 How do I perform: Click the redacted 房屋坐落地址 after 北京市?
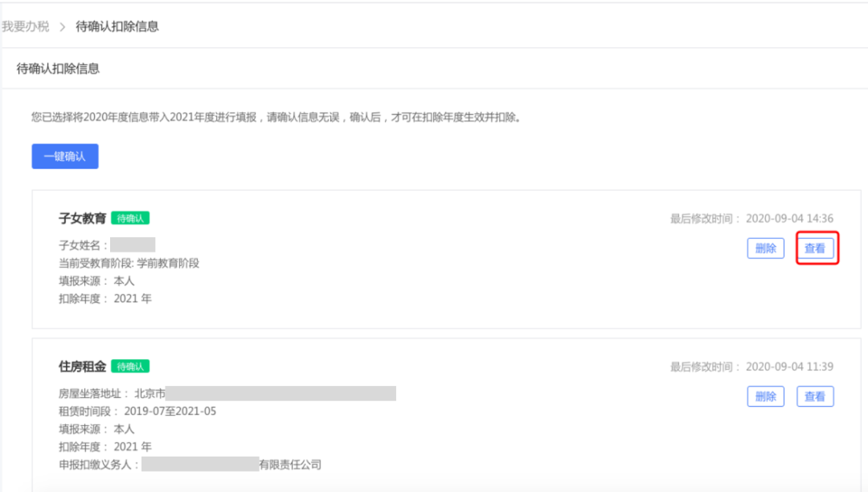[280, 393]
